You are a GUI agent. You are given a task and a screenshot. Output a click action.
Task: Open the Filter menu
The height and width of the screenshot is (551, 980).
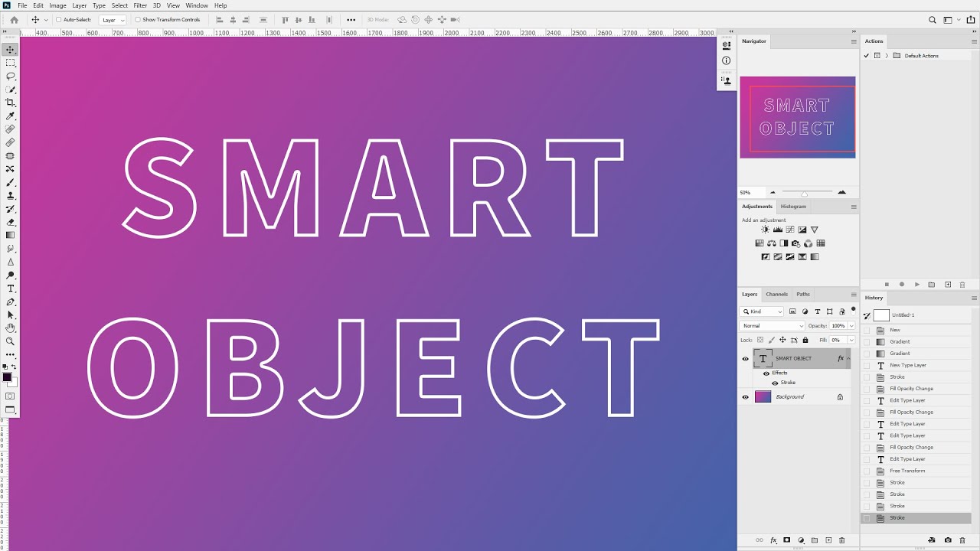[x=140, y=5]
